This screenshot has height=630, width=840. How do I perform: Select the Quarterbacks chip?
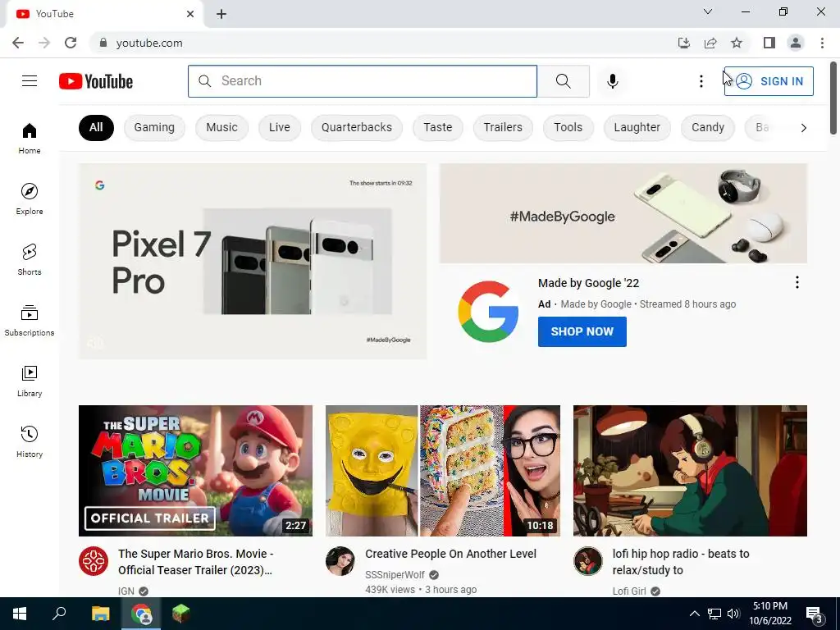357,127
